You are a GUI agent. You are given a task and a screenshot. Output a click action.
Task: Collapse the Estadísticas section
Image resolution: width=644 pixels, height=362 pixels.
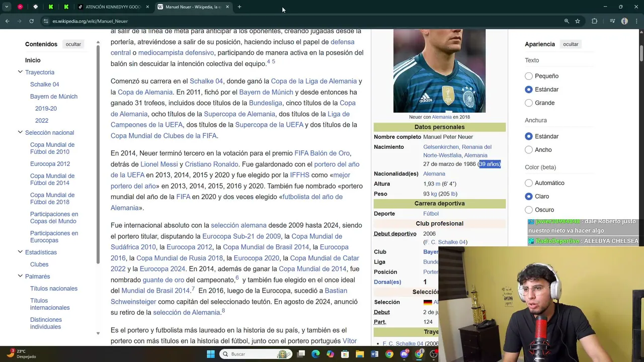click(x=20, y=252)
